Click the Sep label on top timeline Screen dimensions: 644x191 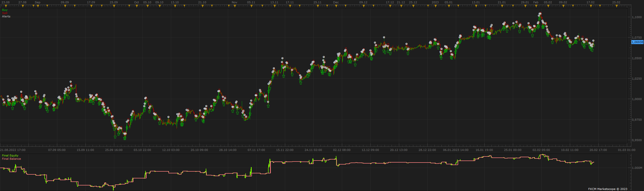(38, 2)
